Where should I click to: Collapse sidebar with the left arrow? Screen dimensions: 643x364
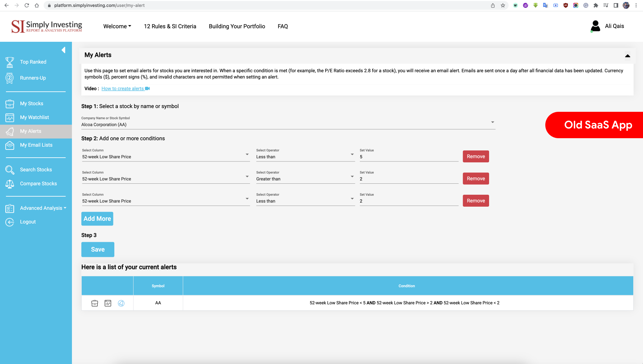pyautogui.click(x=63, y=50)
